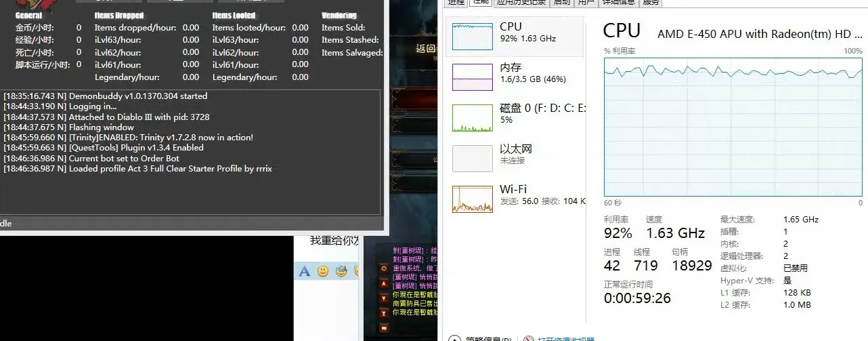
Task: Switch to the 应用历史记录 tab
Action: coord(521,3)
